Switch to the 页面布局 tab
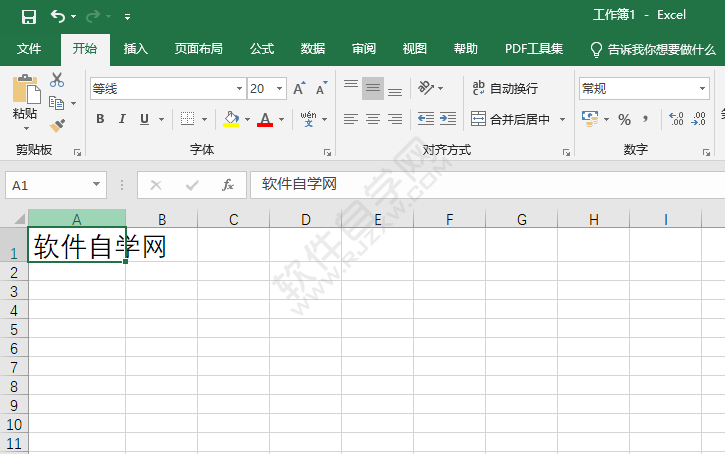Viewport: 725px width, 454px height. [198, 49]
